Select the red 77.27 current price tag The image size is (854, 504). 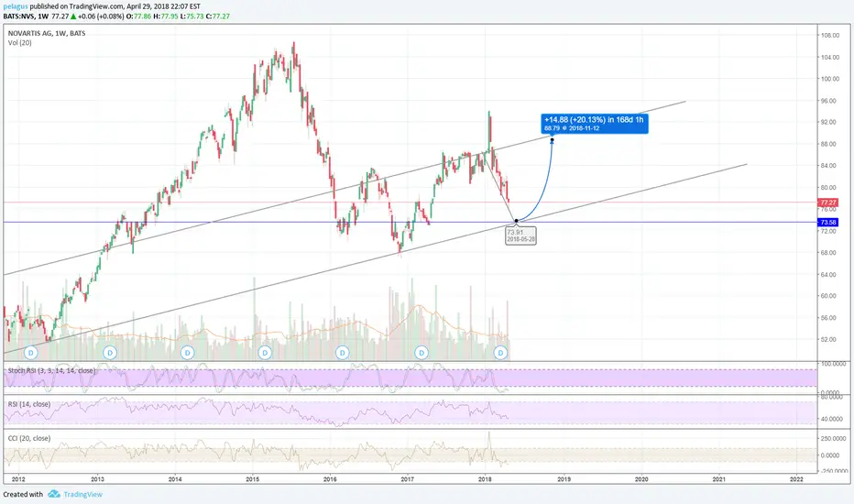pos(827,203)
